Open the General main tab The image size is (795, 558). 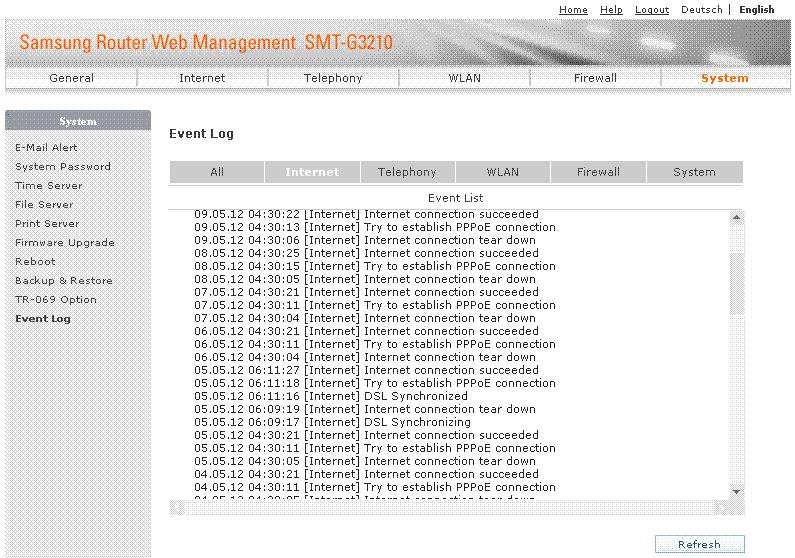[71, 78]
